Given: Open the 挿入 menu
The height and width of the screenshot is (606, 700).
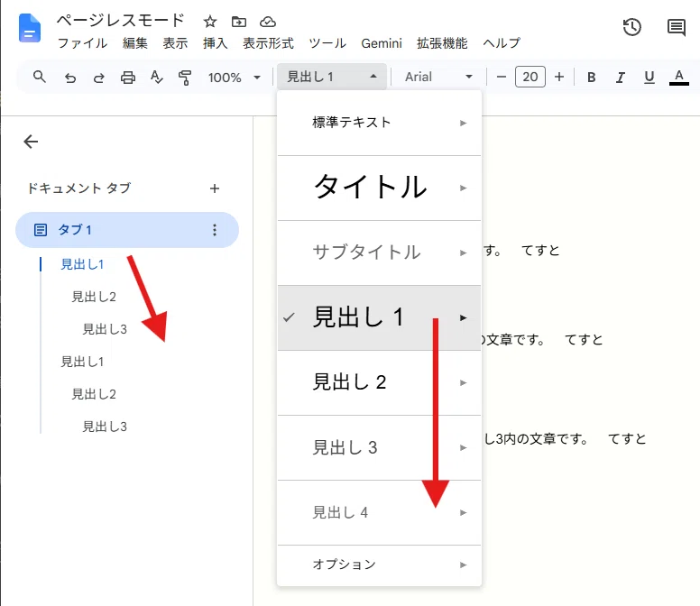Looking at the screenshot, I should click(216, 43).
